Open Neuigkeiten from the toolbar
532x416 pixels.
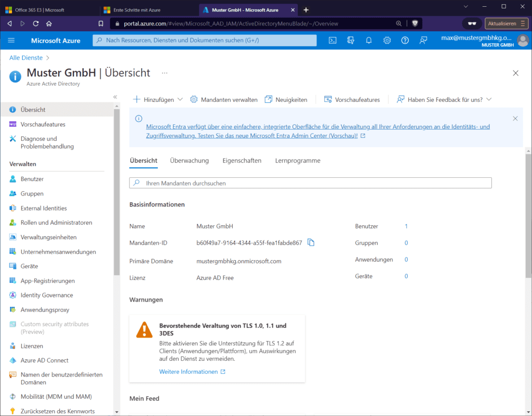[x=286, y=99]
